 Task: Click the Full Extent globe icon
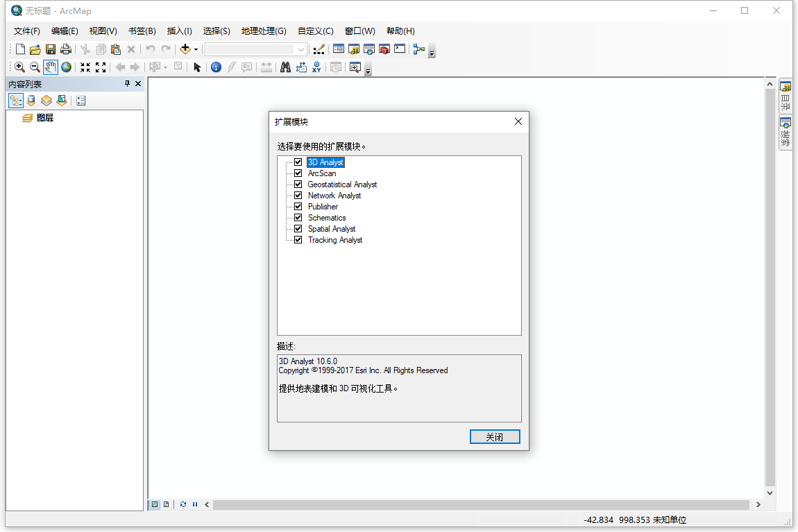tap(66, 67)
